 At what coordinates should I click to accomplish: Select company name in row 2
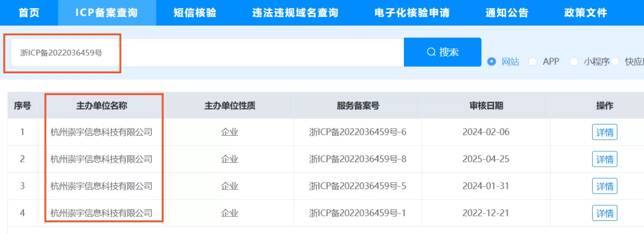pos(102,159)
